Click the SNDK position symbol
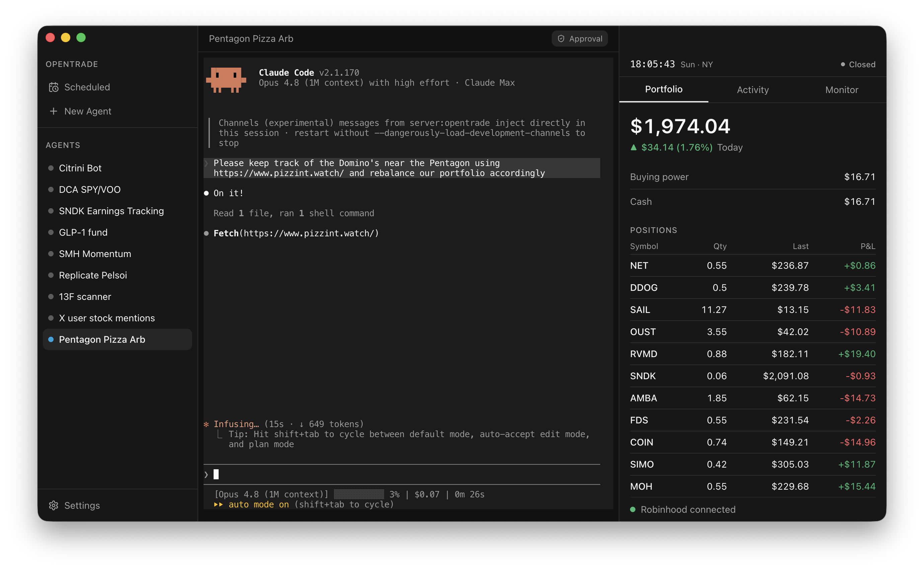This screenshot has height=571, width=924. coord(642,376)
